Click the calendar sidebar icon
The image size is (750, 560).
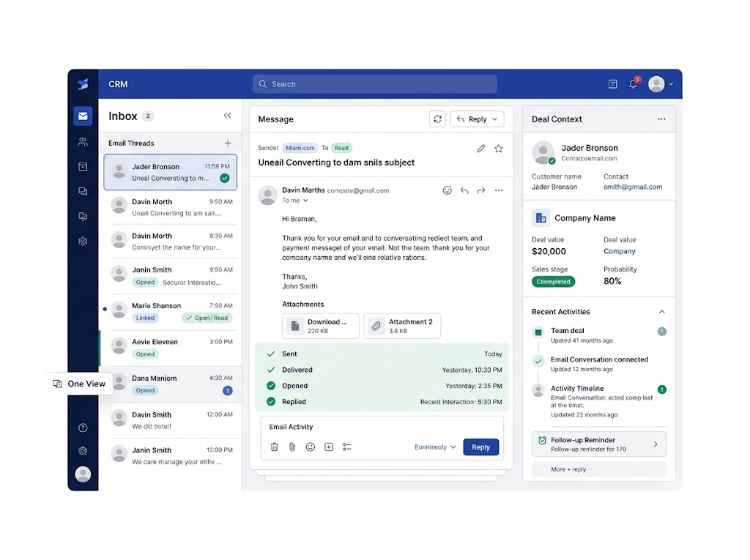83,166
